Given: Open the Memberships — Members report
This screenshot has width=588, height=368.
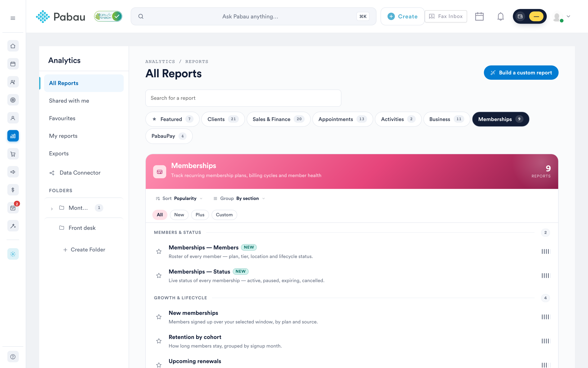Looking at the screenshot, I should (203, 248).
